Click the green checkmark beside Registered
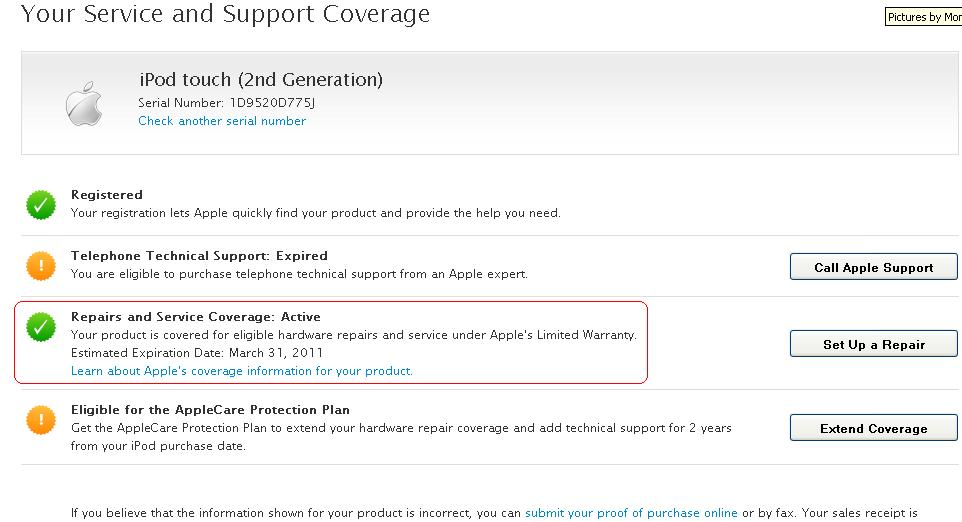The image size is (962, 522). 41,205
